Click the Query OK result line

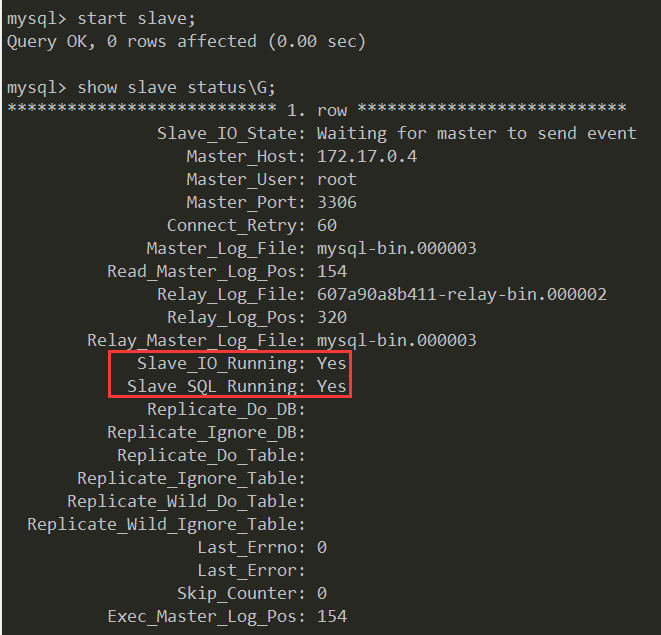(186, 42)
